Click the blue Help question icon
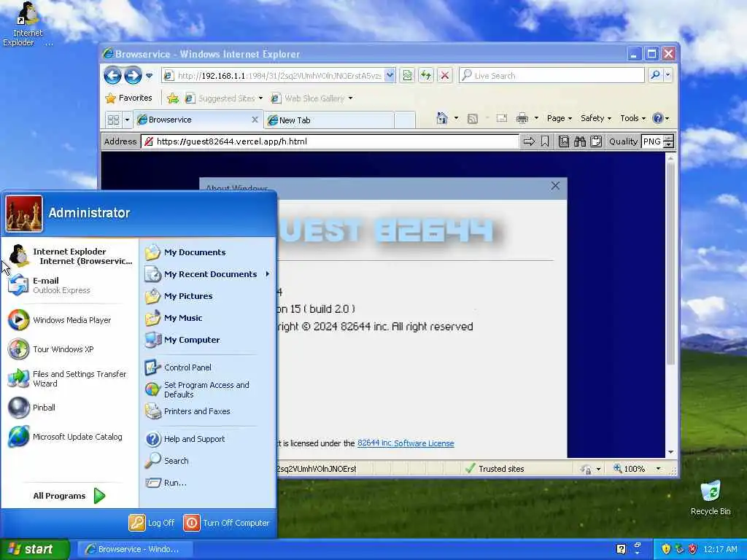This screenshot has width=747, height=560. pos(658,118)
